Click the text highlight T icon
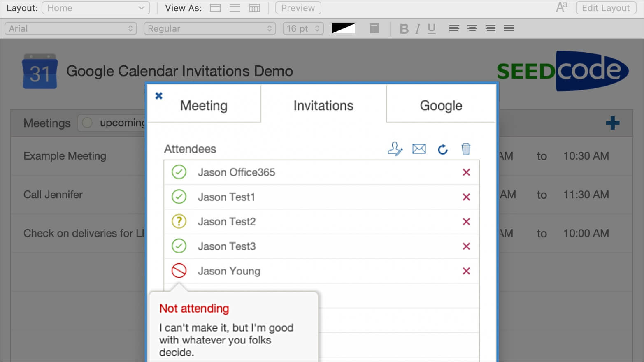The width and height of the screenshot is (644, 362). point(374,28)
